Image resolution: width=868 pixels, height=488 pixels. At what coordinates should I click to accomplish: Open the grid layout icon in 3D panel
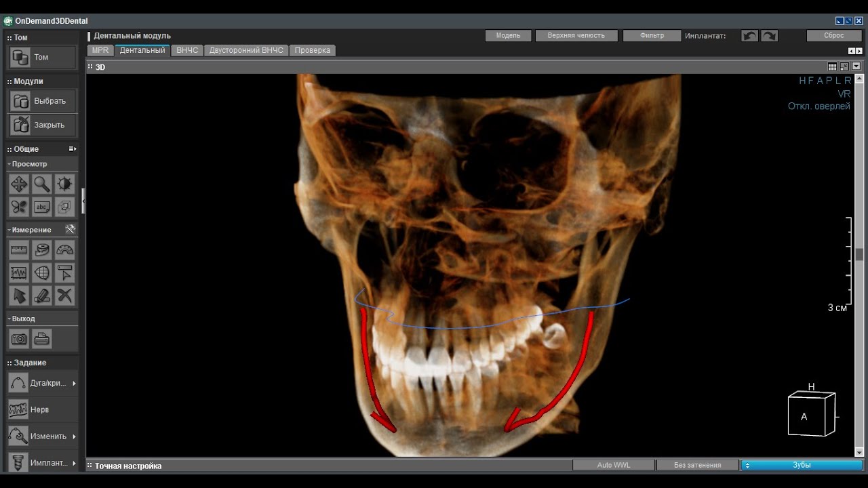pos(833,66)
